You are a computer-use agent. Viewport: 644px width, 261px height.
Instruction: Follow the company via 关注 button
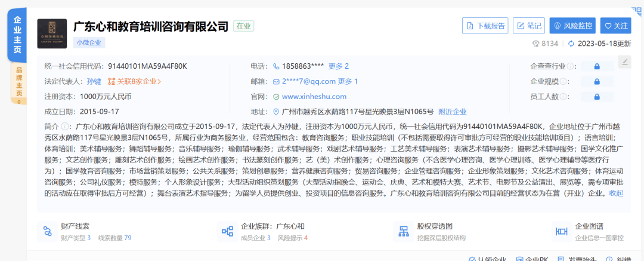click(615, 26)
